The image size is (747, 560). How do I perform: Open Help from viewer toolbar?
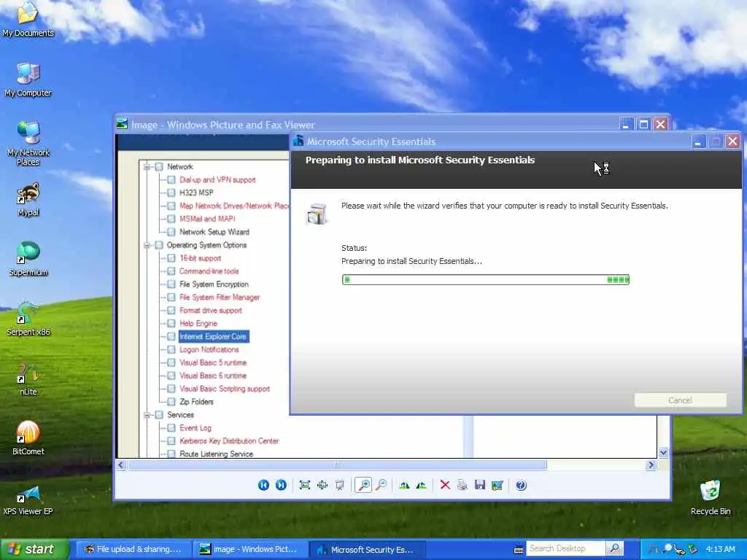521,485
